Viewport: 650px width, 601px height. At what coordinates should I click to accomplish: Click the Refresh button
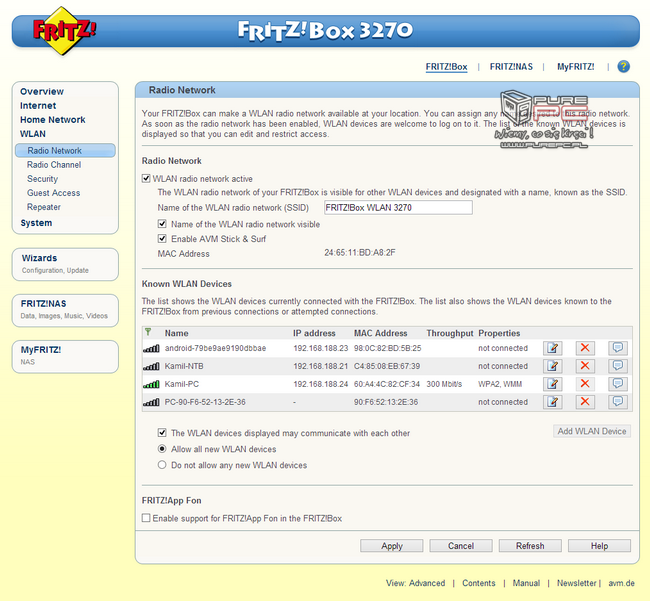530,546
